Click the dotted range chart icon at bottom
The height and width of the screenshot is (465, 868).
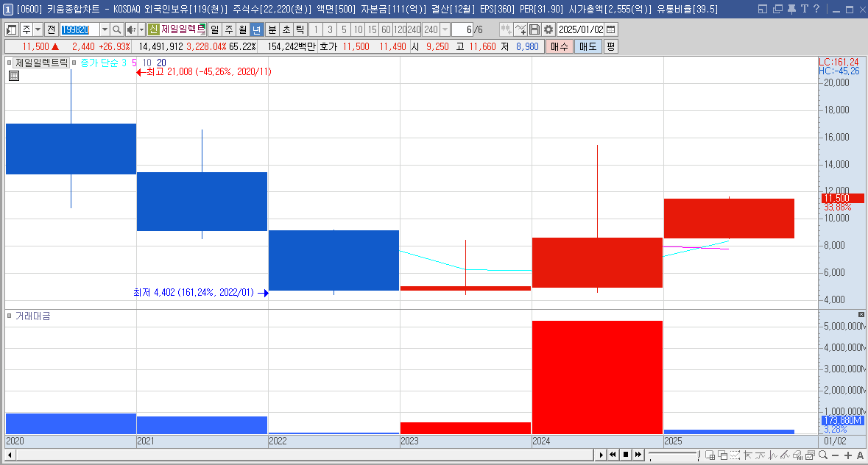coord(735,455)
